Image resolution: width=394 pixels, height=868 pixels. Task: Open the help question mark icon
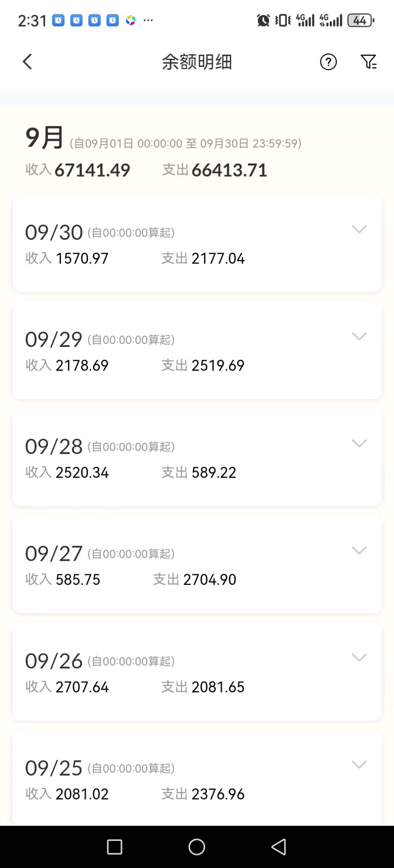(x=328, y=62)
